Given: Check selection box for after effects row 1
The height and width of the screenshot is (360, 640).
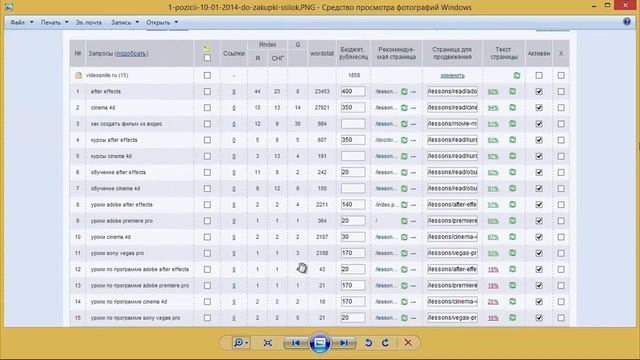Looking at the screenshot, I should click(x=207, y=92).
